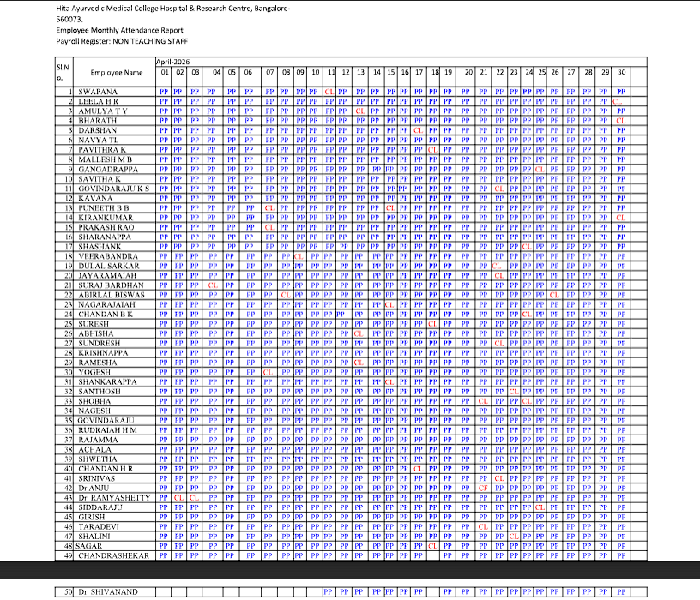
Task: Click employee name GANGADRAPPA
Action: [x=108, y=169]
